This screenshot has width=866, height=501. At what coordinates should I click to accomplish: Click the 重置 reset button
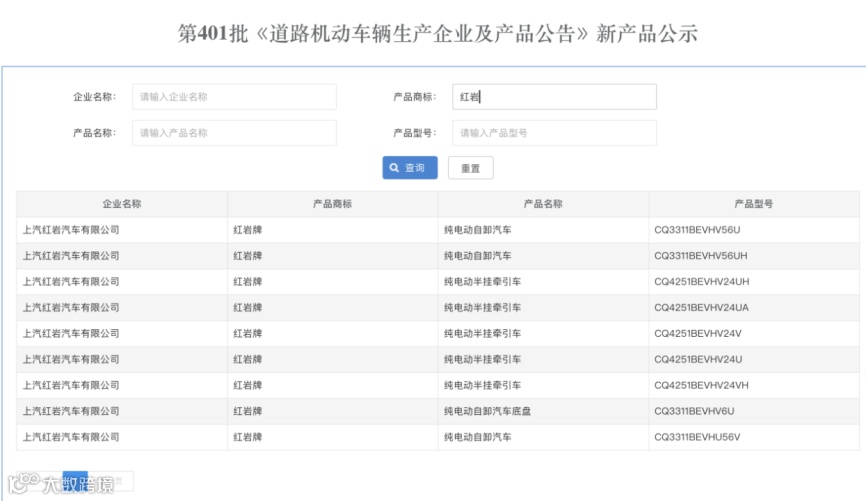pyautogui.click(x=471, y=168)
